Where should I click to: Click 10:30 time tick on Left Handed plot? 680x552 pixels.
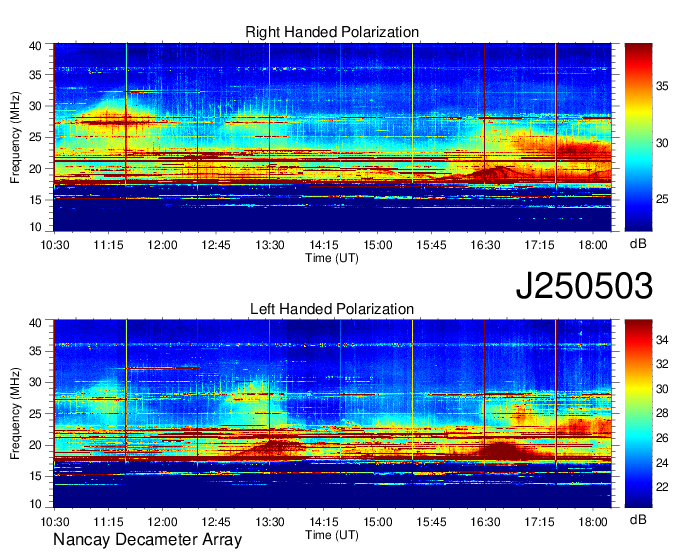[x=55, y=522]
